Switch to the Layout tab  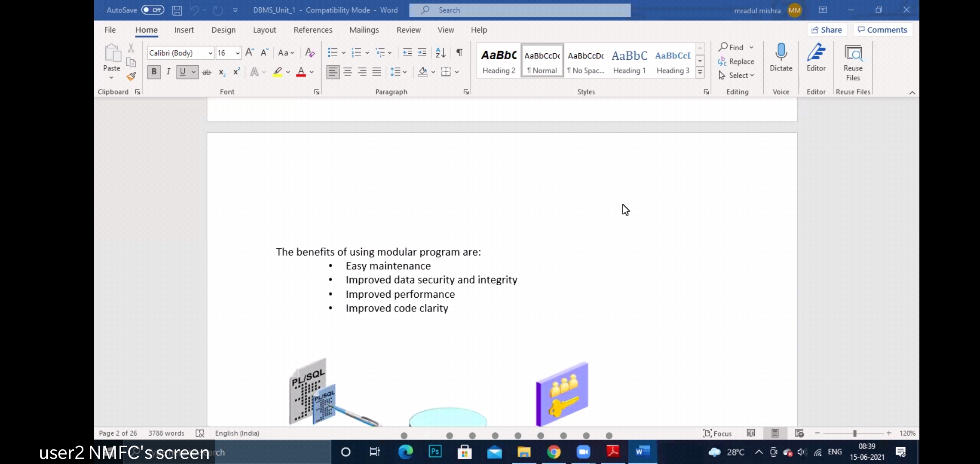point(264,30)
